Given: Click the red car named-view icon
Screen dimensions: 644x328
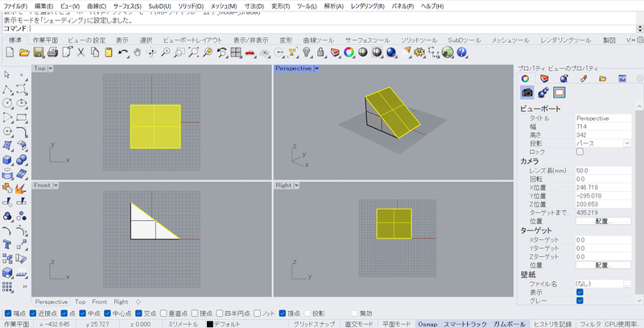Looking at the screenshot, I should [250, 52].
